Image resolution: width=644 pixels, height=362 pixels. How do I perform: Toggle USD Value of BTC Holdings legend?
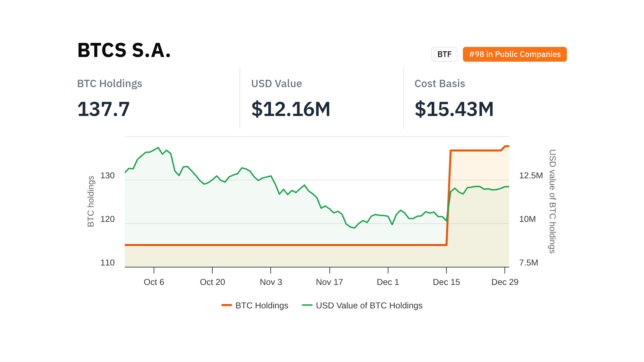click(x=369, y=305)
